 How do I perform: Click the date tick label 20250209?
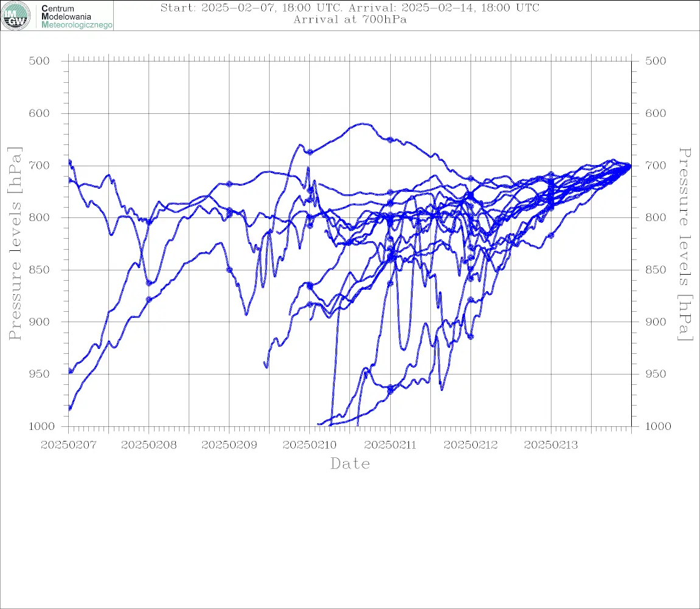[229, 445]
